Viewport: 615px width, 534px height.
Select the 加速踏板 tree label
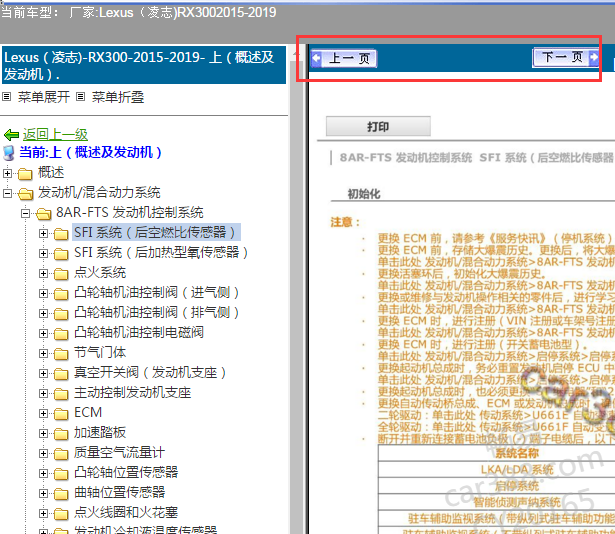tap(100, 432)
